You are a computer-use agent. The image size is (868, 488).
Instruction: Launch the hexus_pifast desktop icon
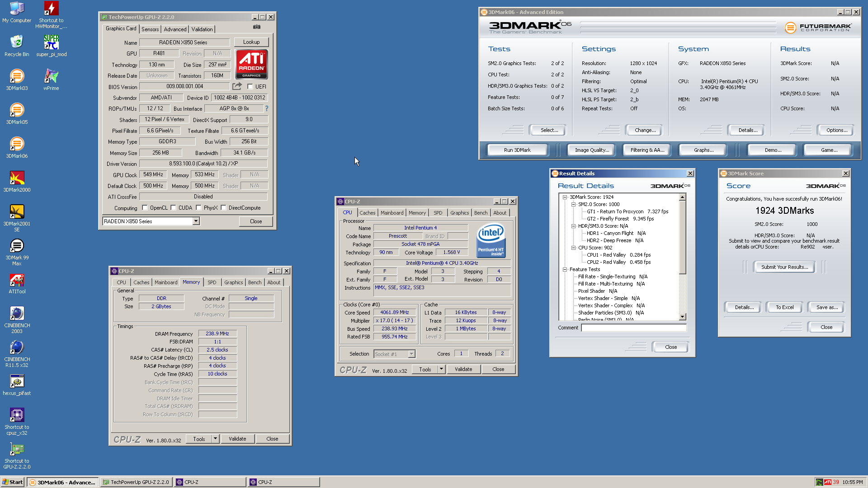(17, 385)
